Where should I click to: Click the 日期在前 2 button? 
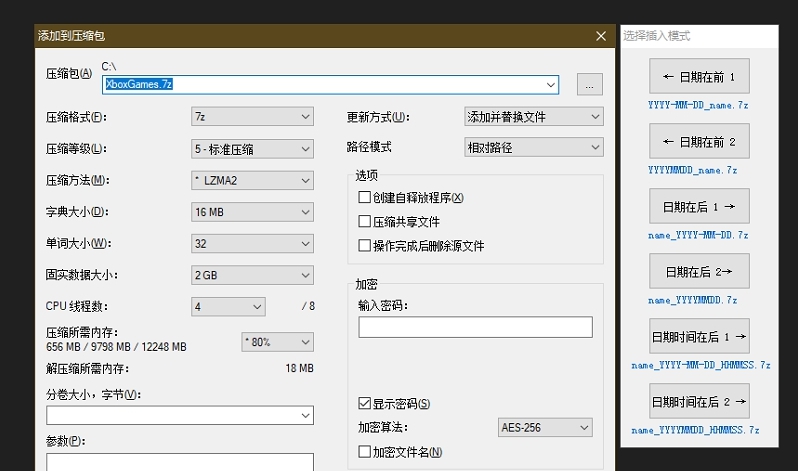point(699,141)
